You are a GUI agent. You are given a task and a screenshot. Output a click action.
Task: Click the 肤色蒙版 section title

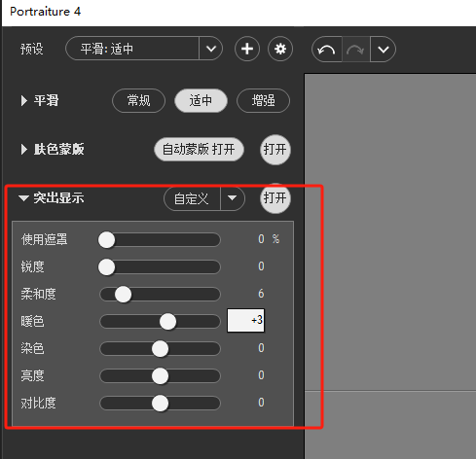(59, 150)
